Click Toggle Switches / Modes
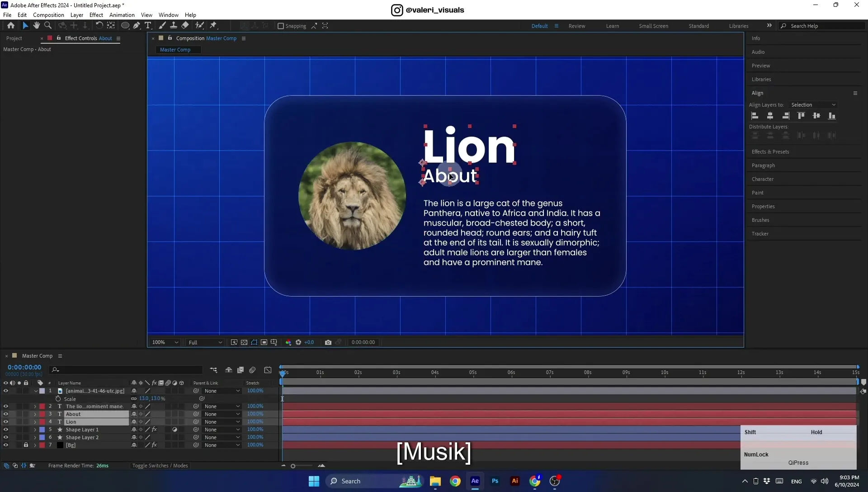The image size is (868, 492). [160, 466]
